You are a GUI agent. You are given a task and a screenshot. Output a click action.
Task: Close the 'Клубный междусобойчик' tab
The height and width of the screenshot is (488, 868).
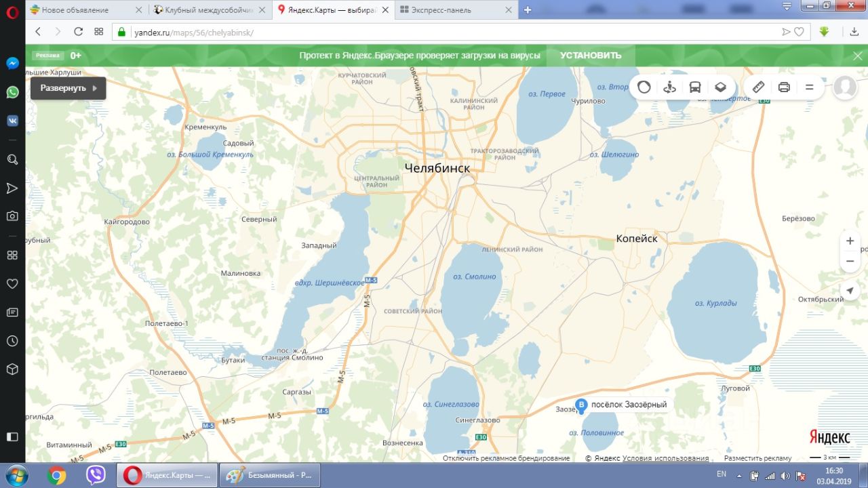(x=263, y=10)
